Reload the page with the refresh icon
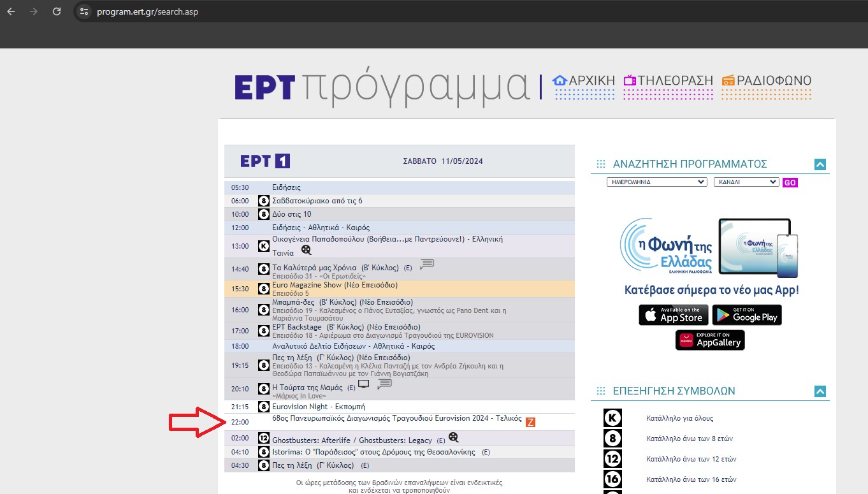This screenshot has width=868, height=494. [57, 11]
